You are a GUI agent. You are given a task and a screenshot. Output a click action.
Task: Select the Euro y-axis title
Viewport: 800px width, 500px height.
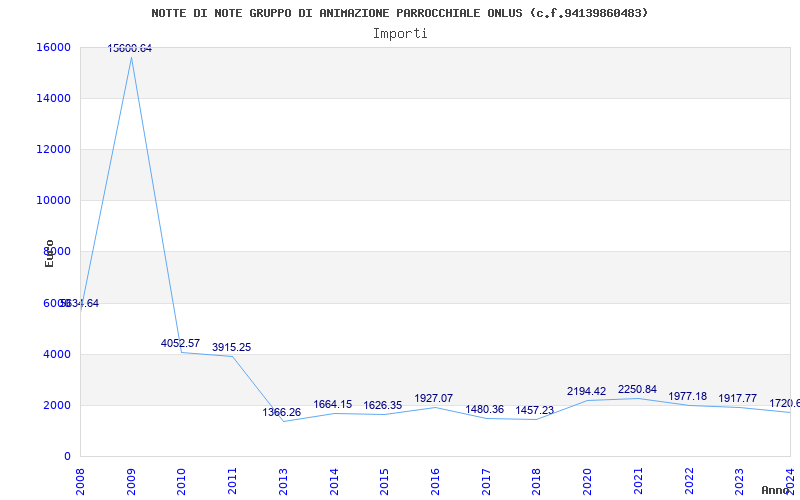click(x=49, y=253)
